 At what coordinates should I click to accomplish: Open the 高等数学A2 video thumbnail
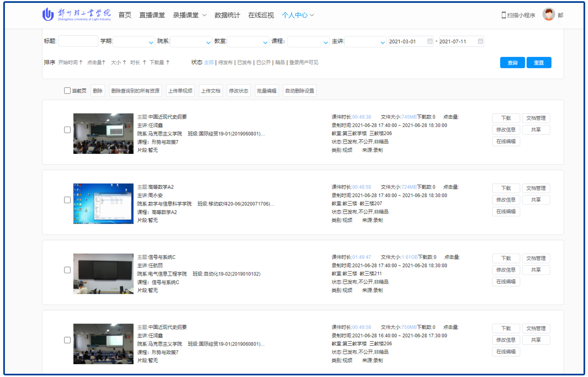point(103,204)
